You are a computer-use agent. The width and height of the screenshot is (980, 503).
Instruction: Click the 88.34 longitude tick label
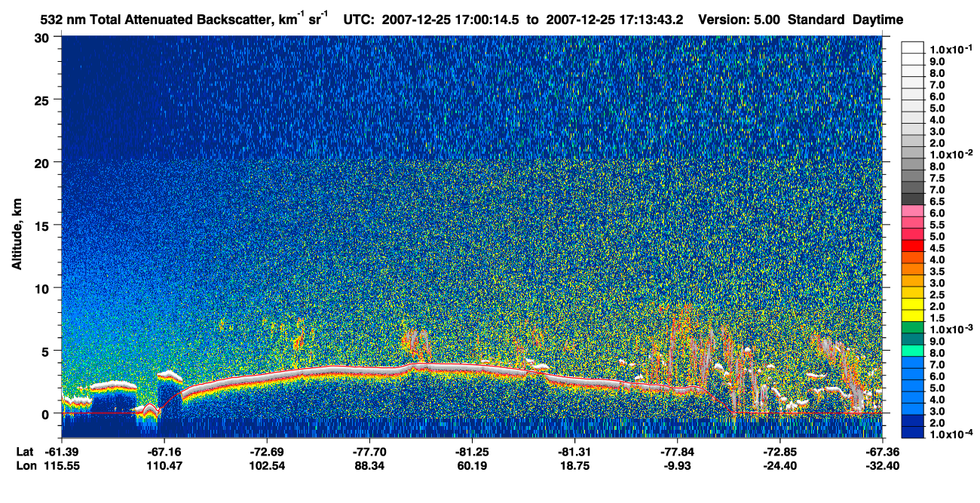pos(369,465)
